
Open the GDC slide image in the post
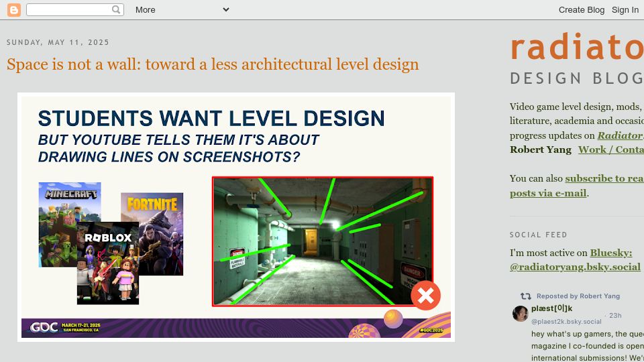click(236, 217)
